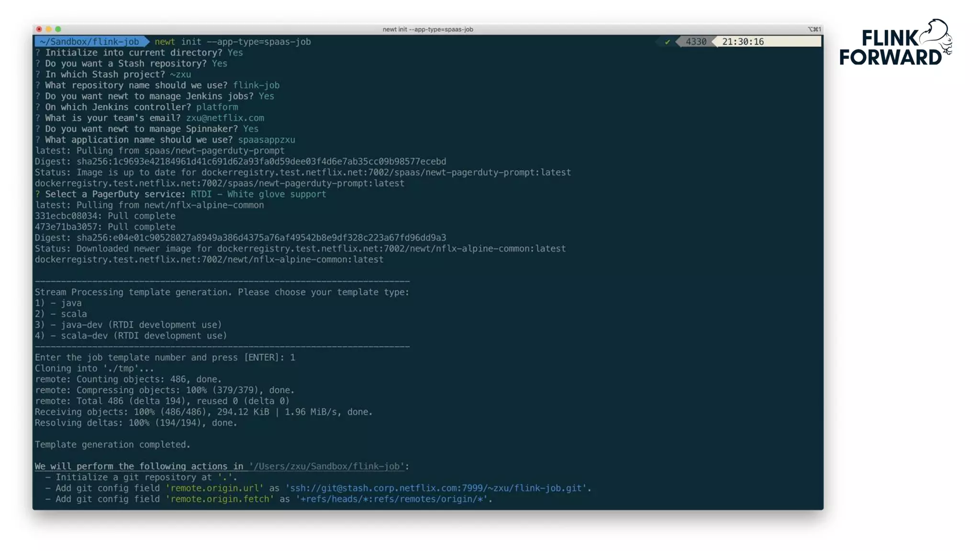Click the yellow minimize window button

tap(49, 29)
